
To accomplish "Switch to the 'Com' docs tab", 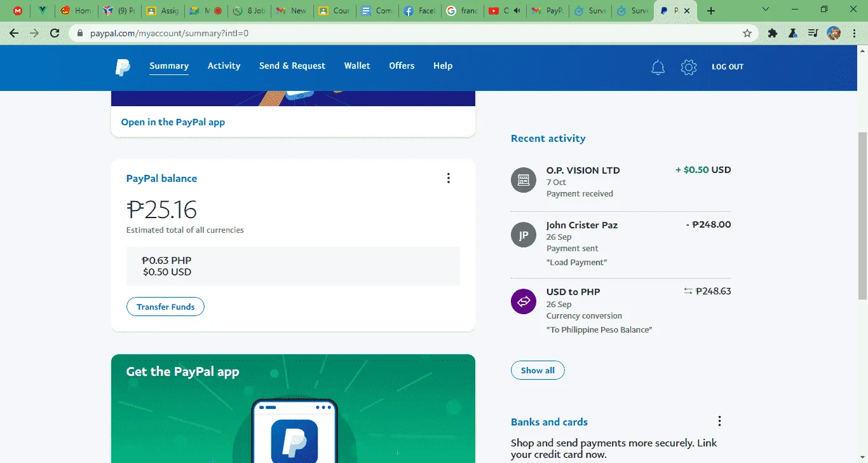I will click(377, 11).
